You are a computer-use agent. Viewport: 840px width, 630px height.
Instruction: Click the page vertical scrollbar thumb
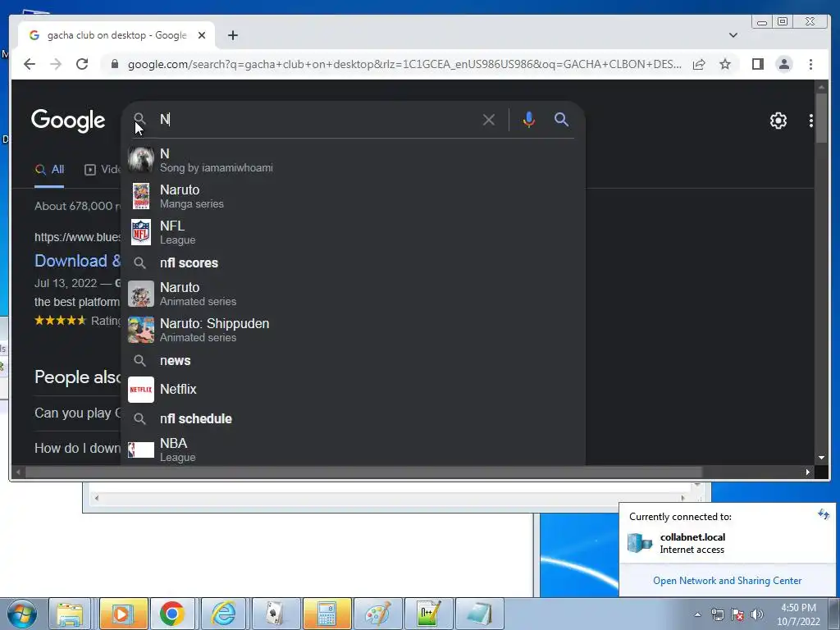pyautogui.click(x=820, y=117)
